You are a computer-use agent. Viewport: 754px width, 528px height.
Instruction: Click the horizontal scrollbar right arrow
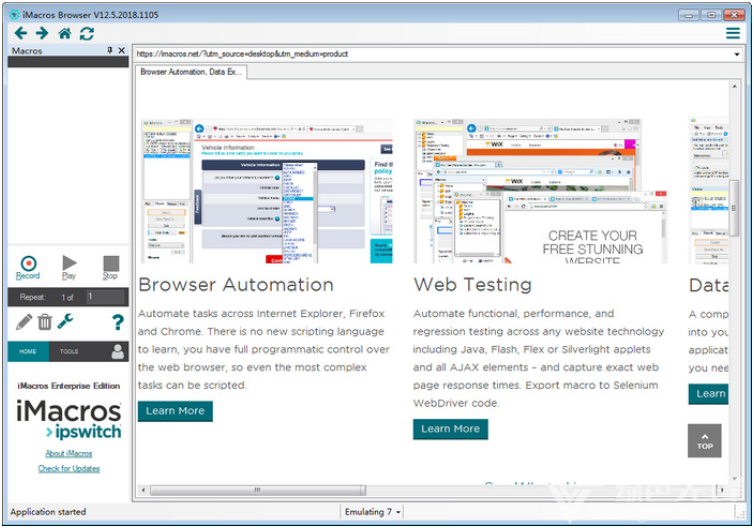coord(722,490)
